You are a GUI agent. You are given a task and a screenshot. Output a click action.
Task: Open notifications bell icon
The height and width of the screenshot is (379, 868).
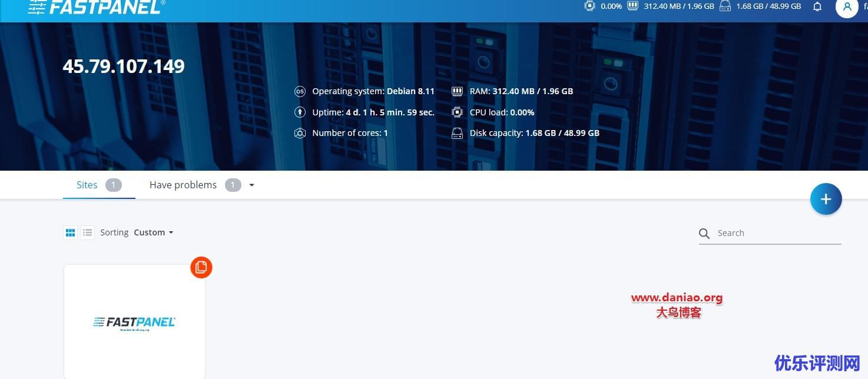coord(817,6)
